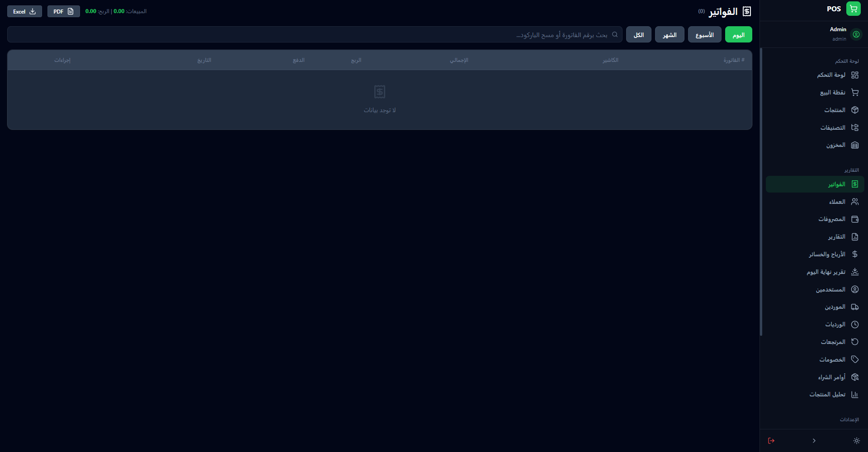Export invoices as PDF
This screenshot has width=868, height=452.
[x=64, y=11]
